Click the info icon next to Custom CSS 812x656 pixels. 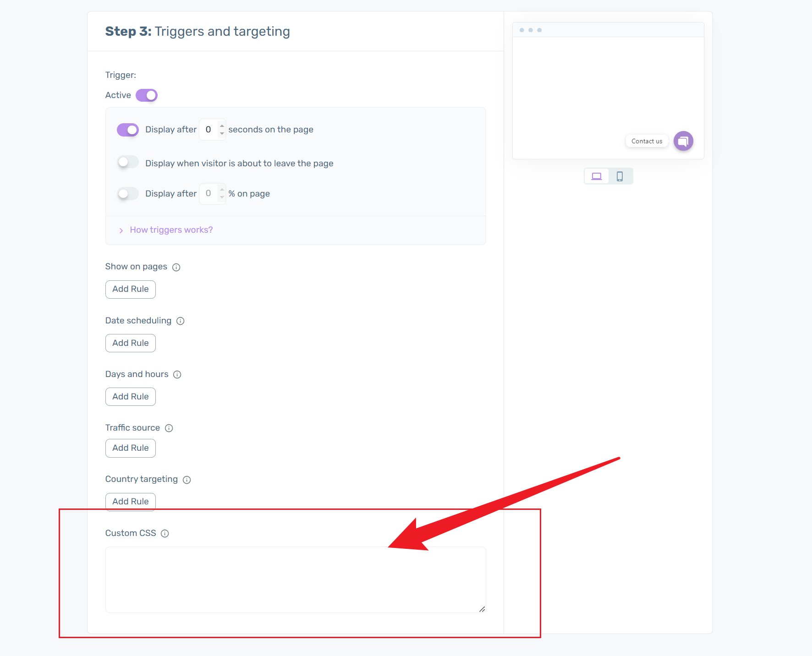(x=165, y=534)
